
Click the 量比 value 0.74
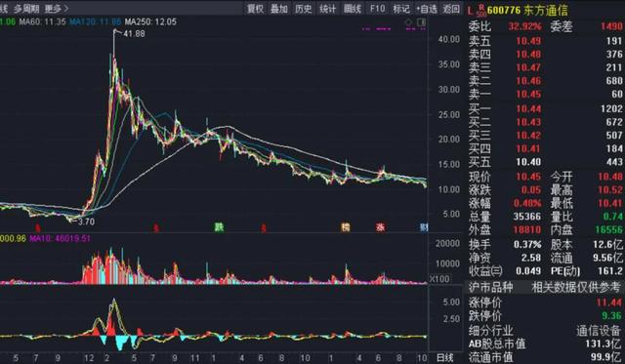(612, 217)
